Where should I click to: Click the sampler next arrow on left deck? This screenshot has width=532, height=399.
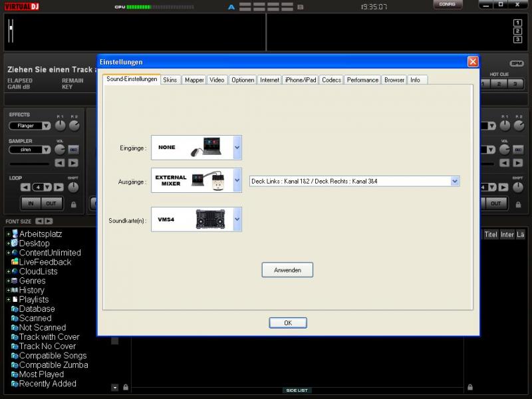pos(73,163)
